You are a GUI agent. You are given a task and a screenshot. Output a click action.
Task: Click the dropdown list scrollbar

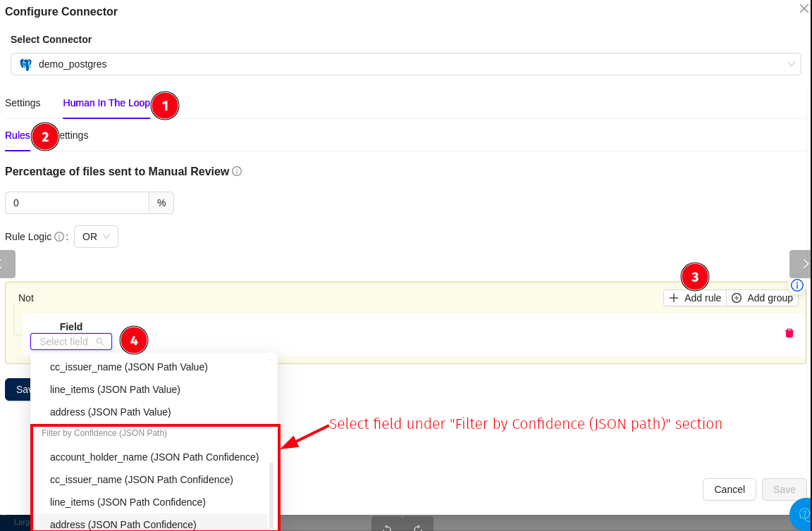(271, 493)
